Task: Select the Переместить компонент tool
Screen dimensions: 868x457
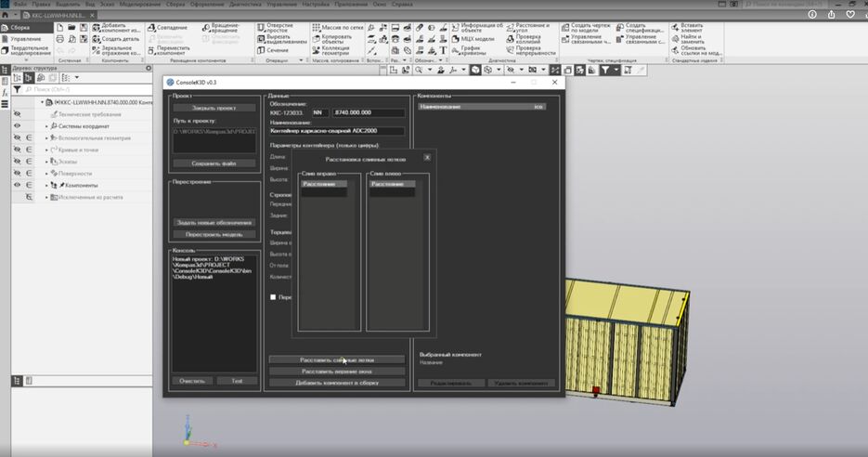Action: (169, 50)
